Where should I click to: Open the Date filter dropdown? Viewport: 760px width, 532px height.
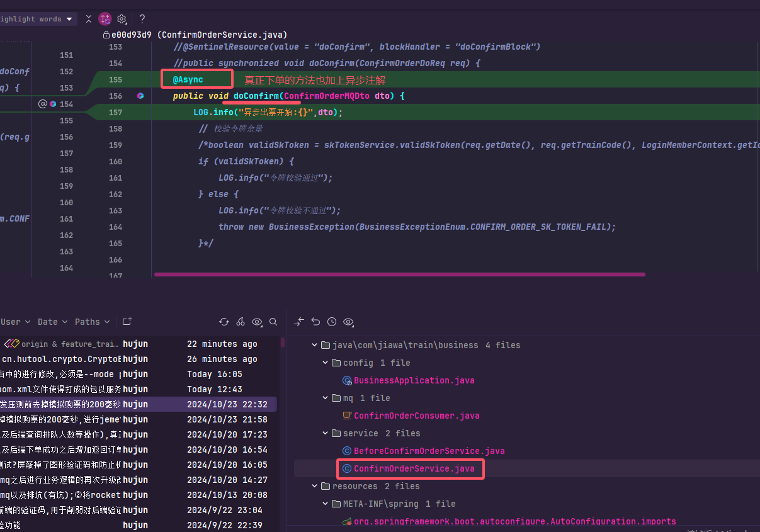click(52, 322)
